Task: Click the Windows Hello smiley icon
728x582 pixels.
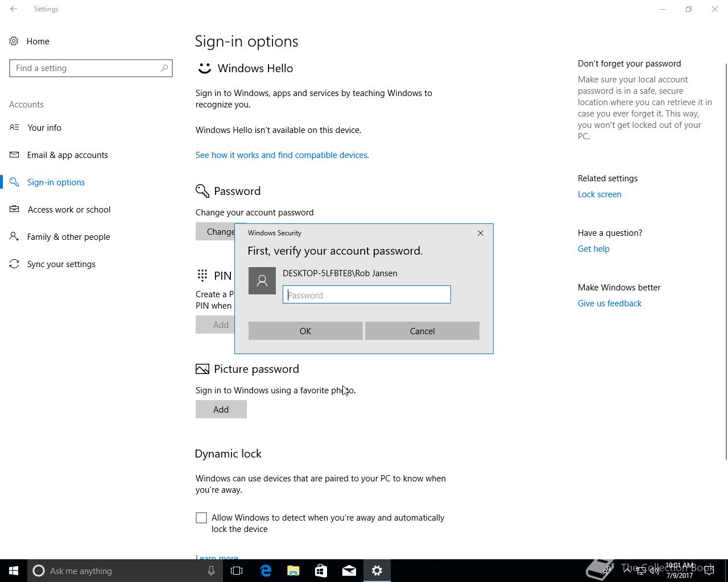Action: [x=204, y=68]
